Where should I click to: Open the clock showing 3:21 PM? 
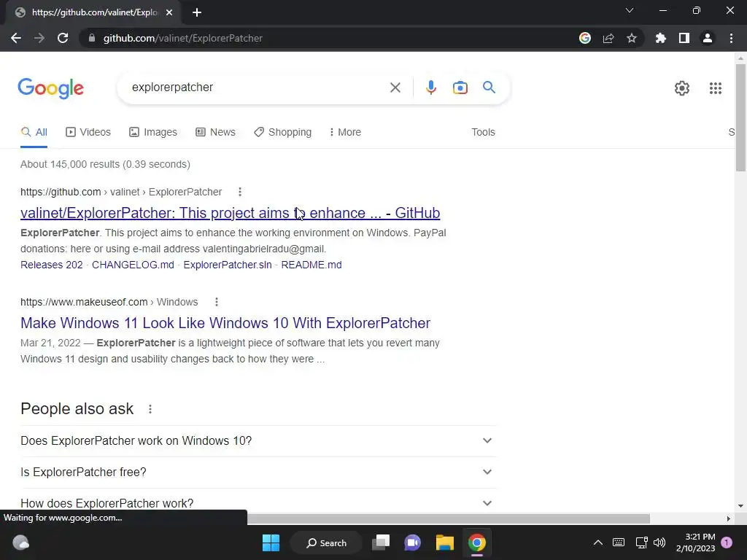[x=695, y=542]
